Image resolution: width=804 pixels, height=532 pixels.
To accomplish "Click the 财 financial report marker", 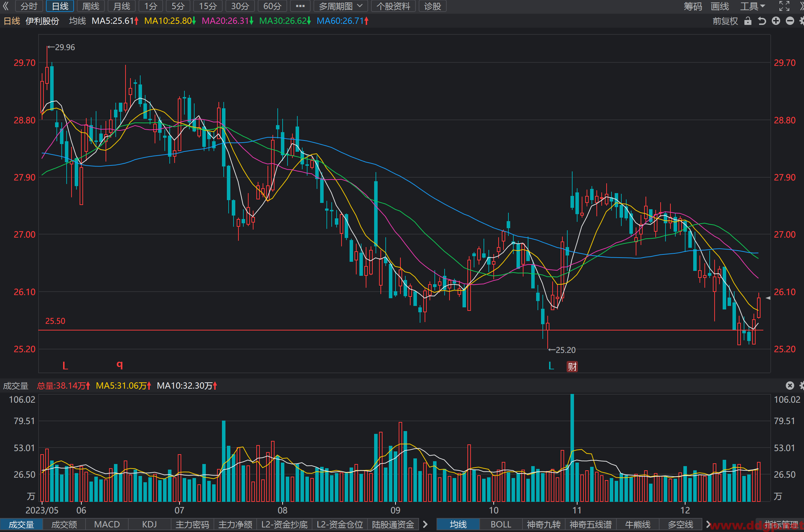I will [x=572, y=367].
